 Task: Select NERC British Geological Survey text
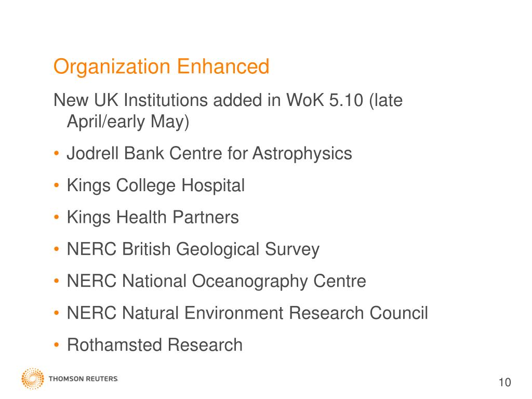pos(193,249)
